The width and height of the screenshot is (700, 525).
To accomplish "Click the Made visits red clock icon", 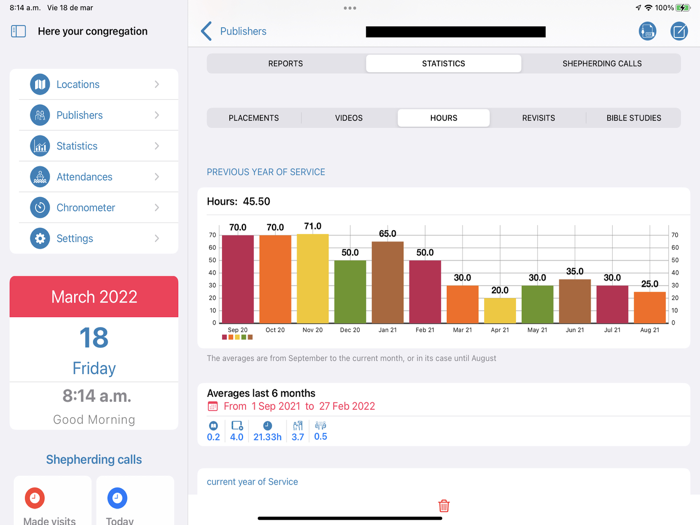I will tap(35, 498).
